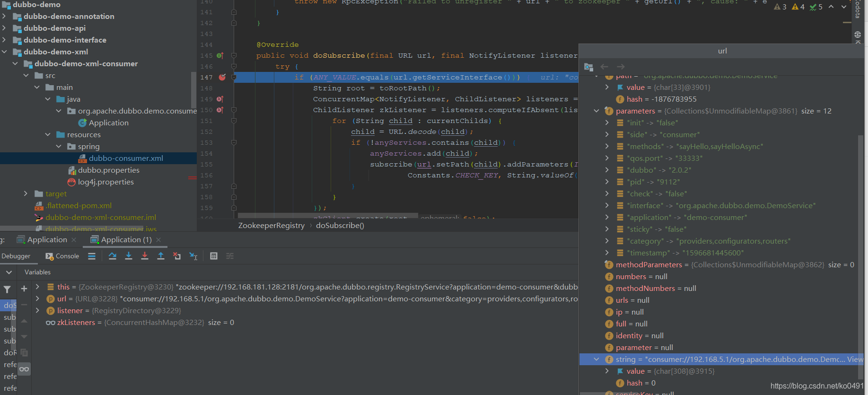Click the move watch down arrow
The height and width of the screenshot is (395, 868).
coord(24,337)
